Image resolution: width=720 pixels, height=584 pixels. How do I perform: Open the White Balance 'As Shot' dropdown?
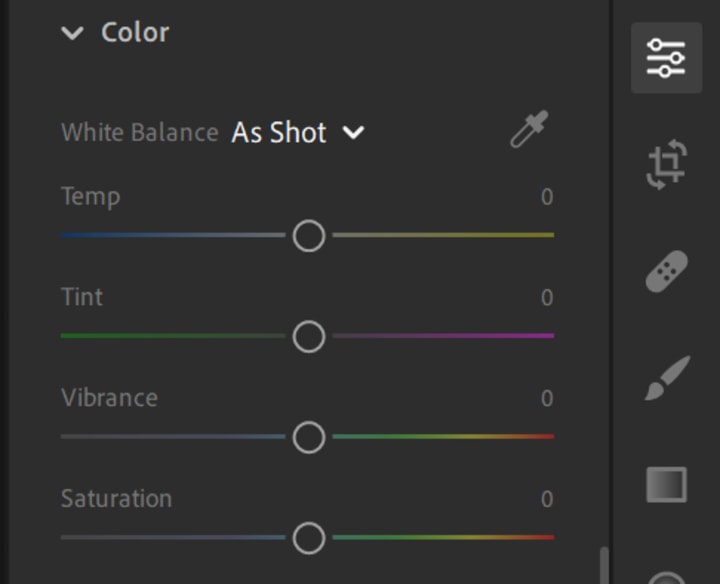298,132
